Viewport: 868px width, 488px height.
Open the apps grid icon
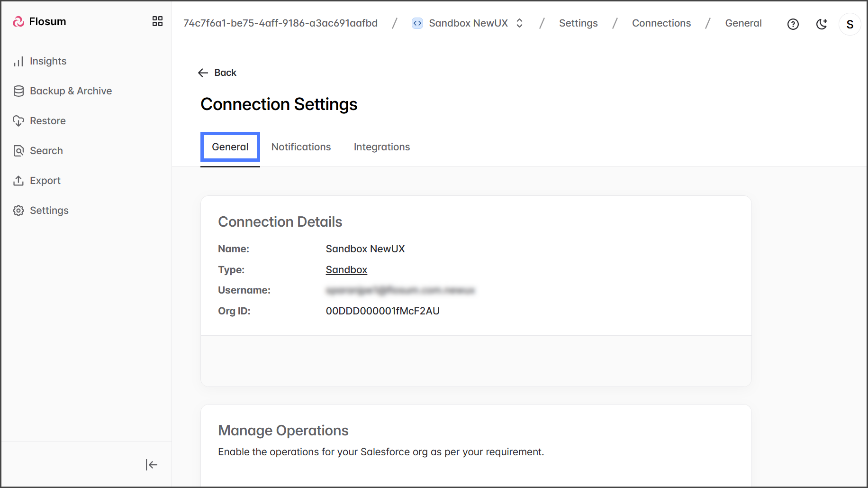point(157,21)
